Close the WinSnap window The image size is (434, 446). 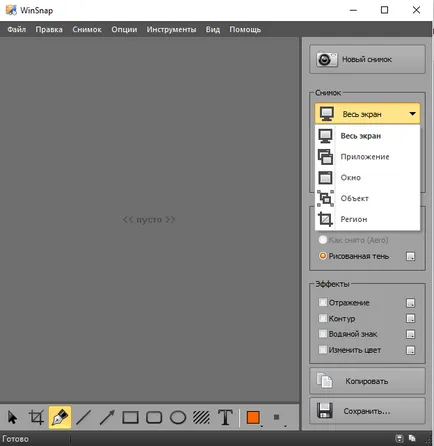click(416, 10)
